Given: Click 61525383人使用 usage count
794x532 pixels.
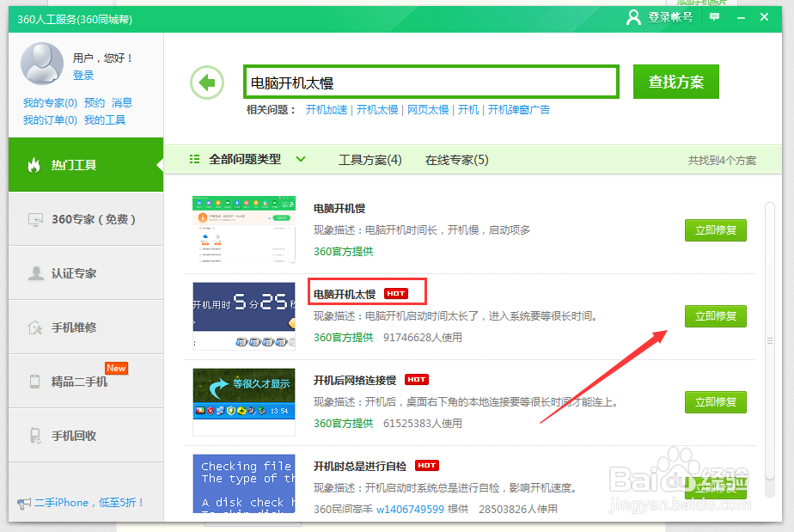Looking at the screenshot, I should click(x=422, y=424).
